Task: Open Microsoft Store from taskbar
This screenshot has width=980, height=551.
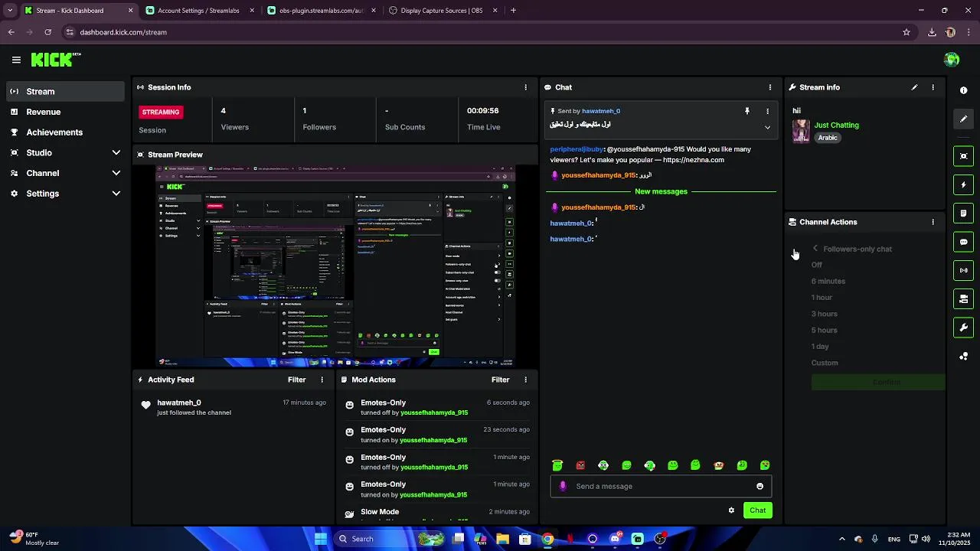Action: point(525,539)
